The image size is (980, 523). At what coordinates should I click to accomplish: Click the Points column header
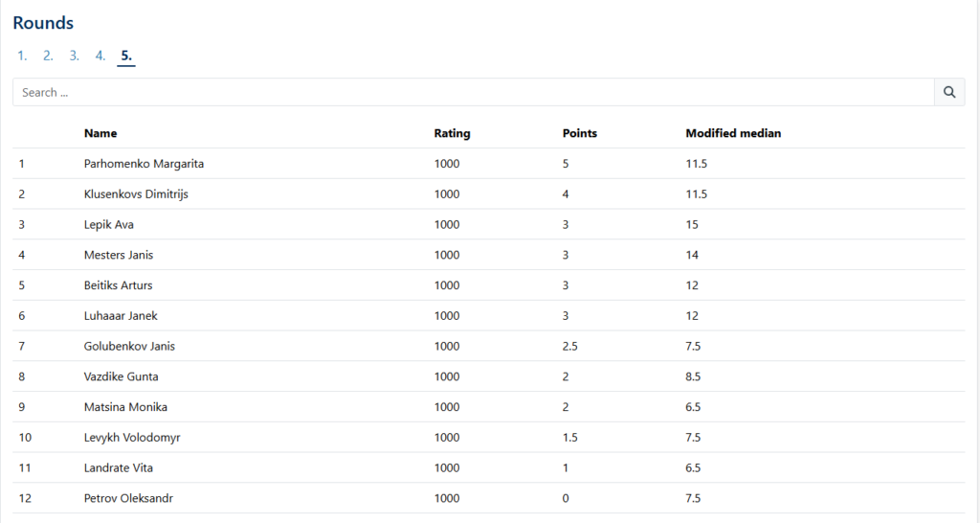pyautogui.click(x=579, y=133)
